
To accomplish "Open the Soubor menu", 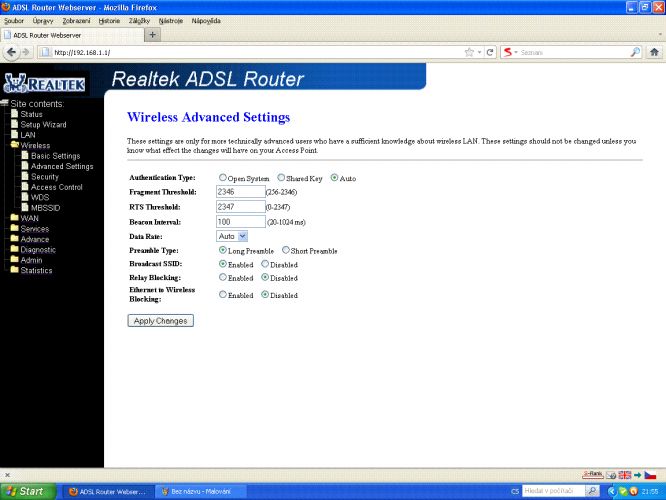I will click(x=14, y=21).
